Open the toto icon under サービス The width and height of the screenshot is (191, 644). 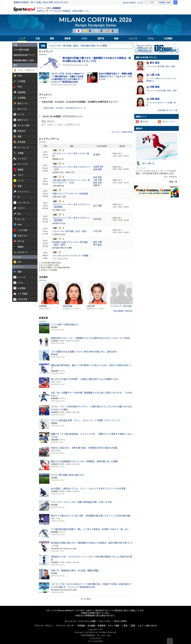point(15,262)
